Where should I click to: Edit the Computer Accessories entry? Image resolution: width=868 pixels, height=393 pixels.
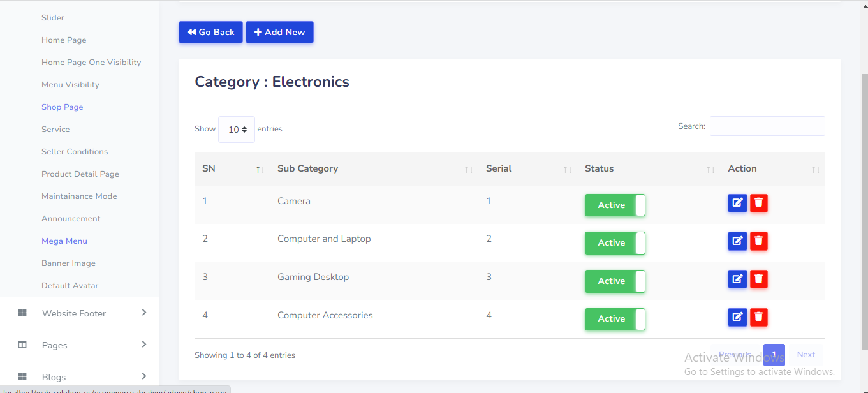737,317
